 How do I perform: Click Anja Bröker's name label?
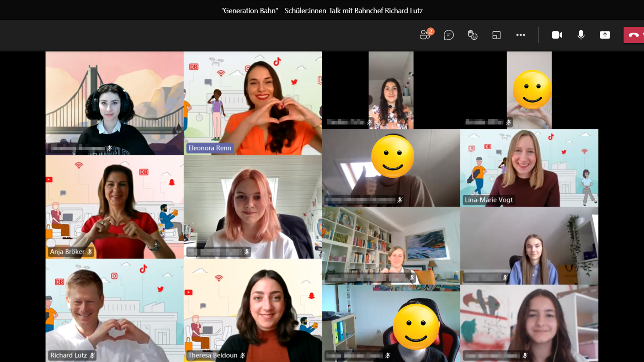pyautogui.click(x=67, y=252)
